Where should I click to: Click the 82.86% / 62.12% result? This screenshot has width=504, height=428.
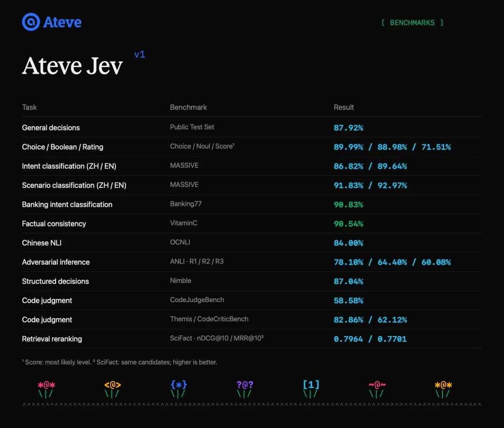pyautogui.click(x=370, y=320)
